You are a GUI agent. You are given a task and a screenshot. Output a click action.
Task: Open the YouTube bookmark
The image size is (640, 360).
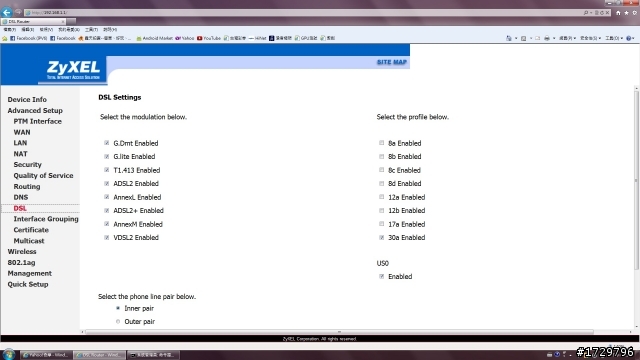tap(209, 38)
